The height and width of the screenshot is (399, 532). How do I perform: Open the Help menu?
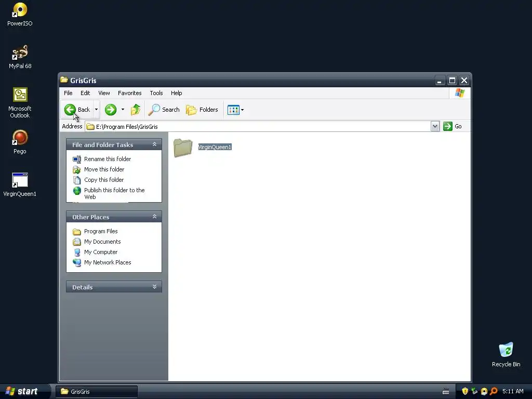(177, 93)
